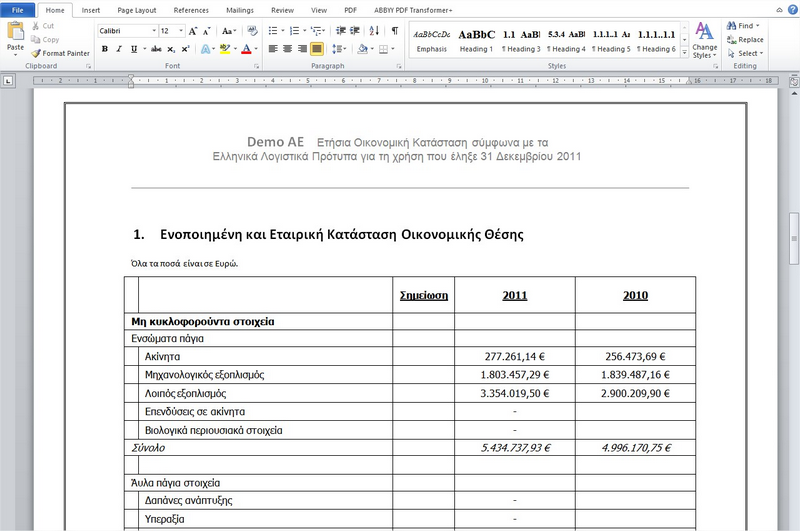Sort the selected text
Image resolution: width=800 pixels, height=531 pixels.
click(374, 31)
